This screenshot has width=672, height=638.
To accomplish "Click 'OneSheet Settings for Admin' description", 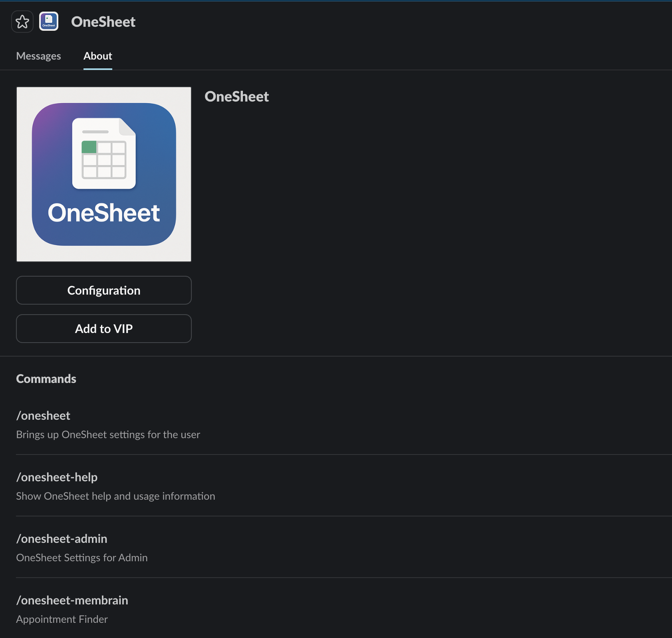I will click(x=82, y=558).
